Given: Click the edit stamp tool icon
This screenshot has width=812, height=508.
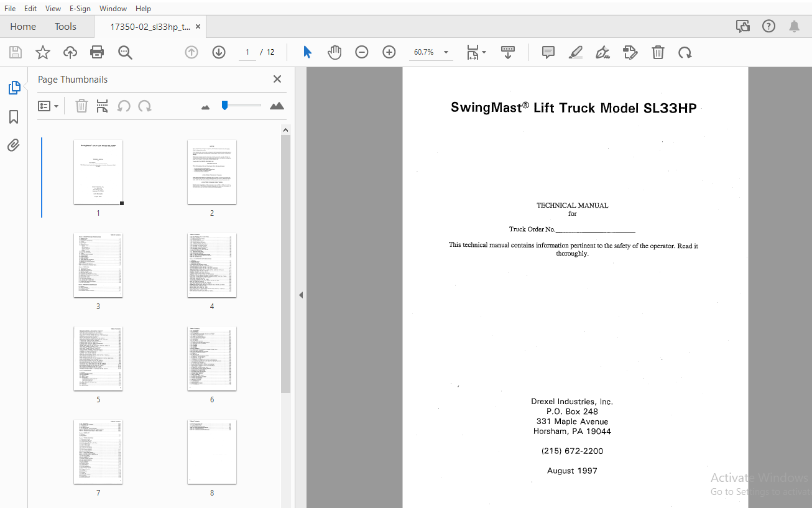Looking at the screenshot, I should point(630,52).
